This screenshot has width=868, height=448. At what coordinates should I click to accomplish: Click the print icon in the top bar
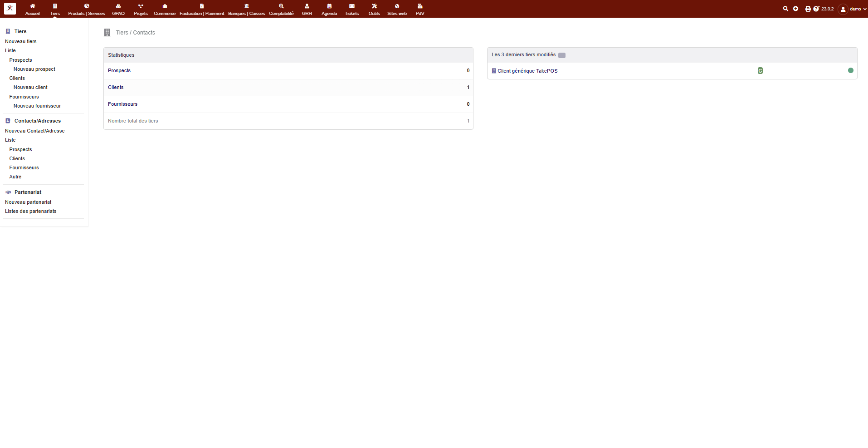(x=808, y=9)
